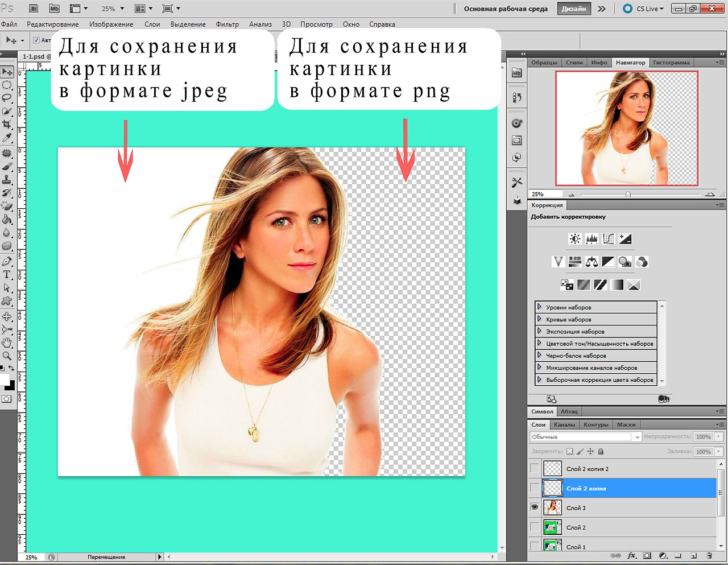
Task: Delete layer using trash icon
Action: (709, 555)
